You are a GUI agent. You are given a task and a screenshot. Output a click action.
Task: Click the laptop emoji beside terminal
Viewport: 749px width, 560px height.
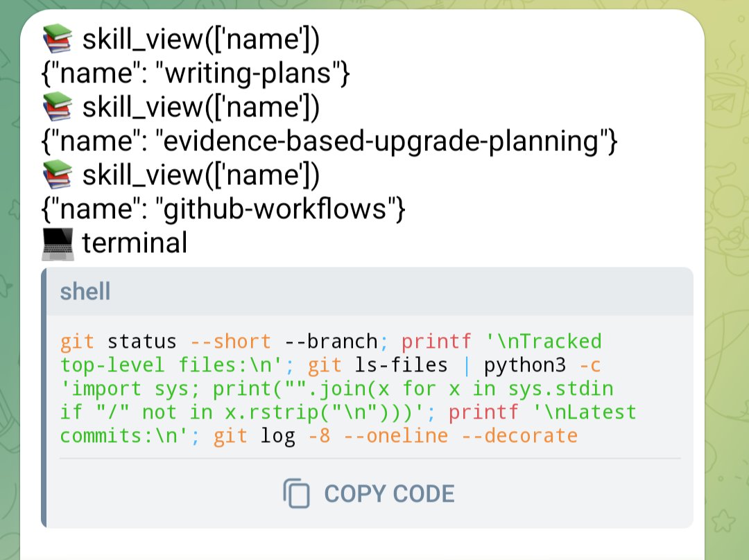click(x=58, y=243)
